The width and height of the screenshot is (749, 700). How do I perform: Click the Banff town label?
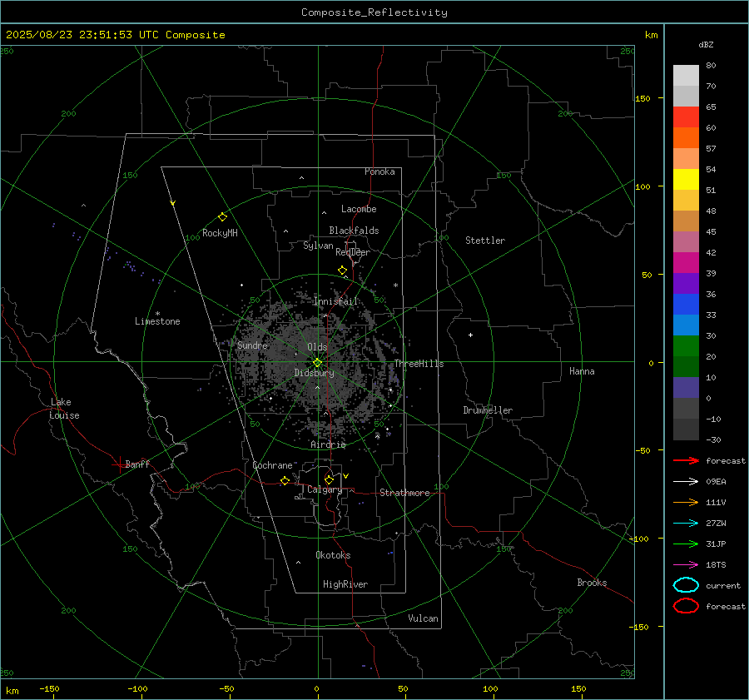[137, 464]
